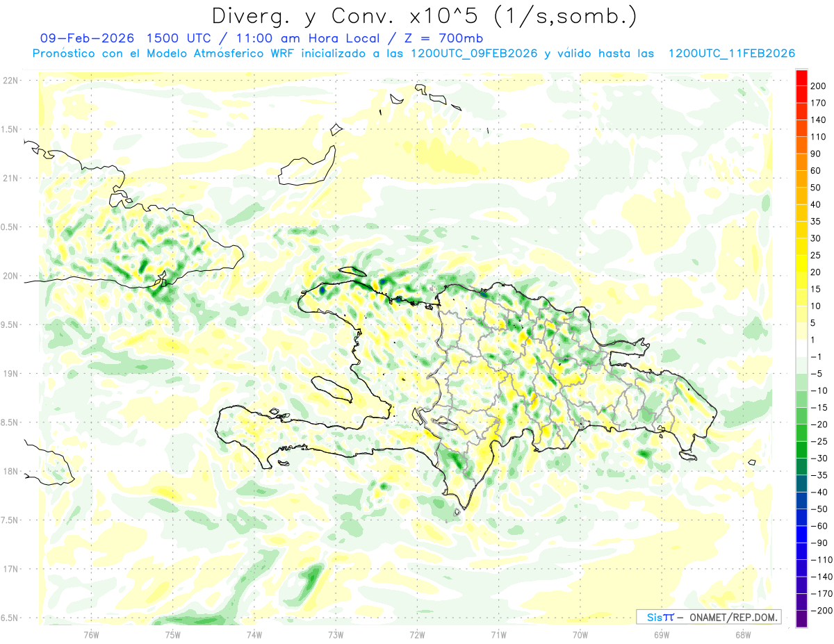Click the "73W" longitude label
This screenshot has width=834, height=644.
tap(336, 634)
